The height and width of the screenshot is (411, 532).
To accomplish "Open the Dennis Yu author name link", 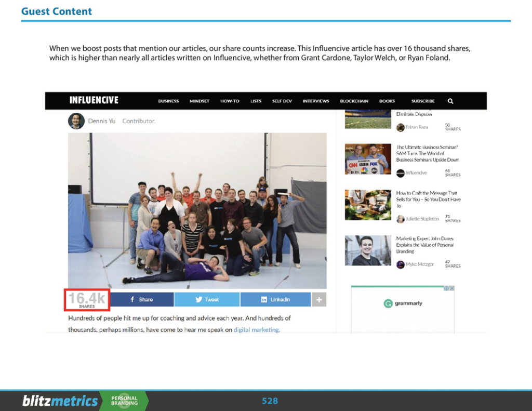I will (x=102, y=121).
